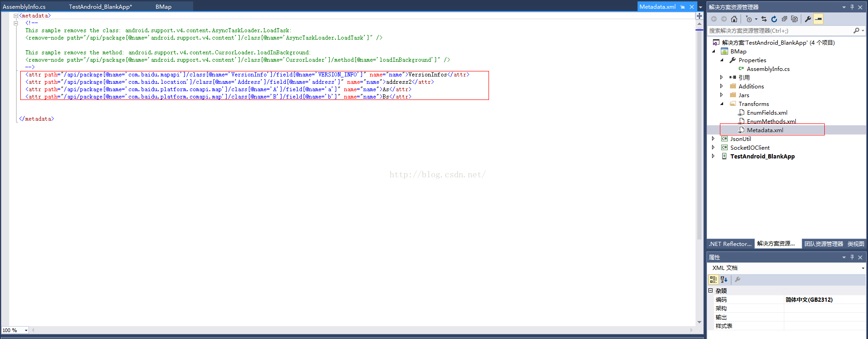Viewport: 868px width, 339px height.
Task: Toggle Show All Files in Solution Explorer
Action: coord(794,19)
